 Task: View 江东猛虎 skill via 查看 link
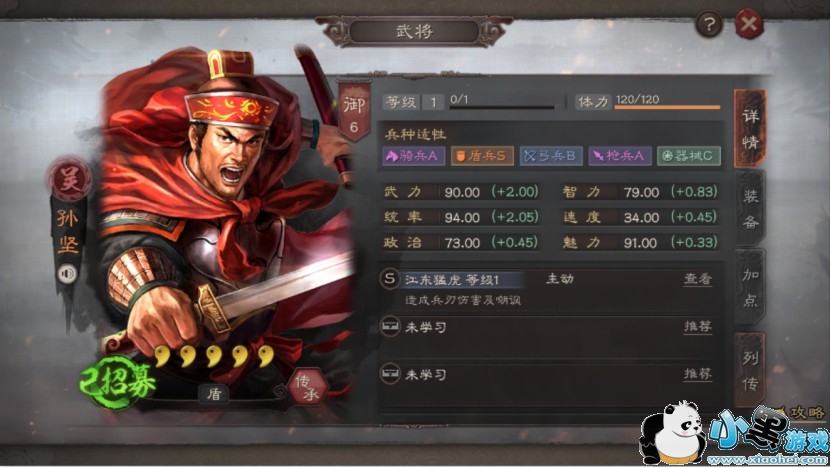697,279
